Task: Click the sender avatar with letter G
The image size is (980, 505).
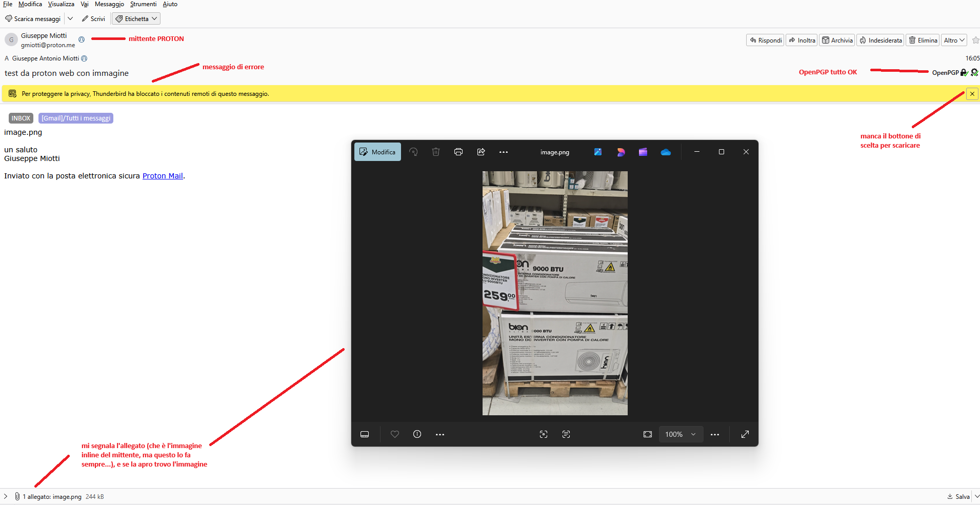Action: click(11, 39)
